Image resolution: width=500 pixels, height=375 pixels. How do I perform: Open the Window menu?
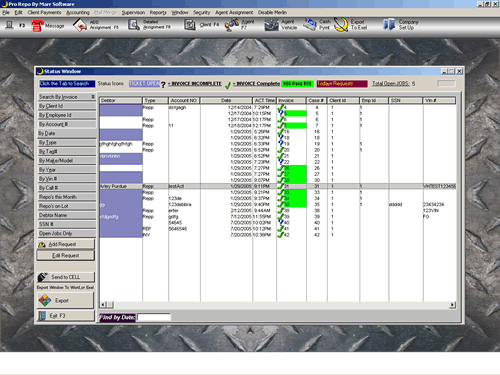tap(180, 12)
